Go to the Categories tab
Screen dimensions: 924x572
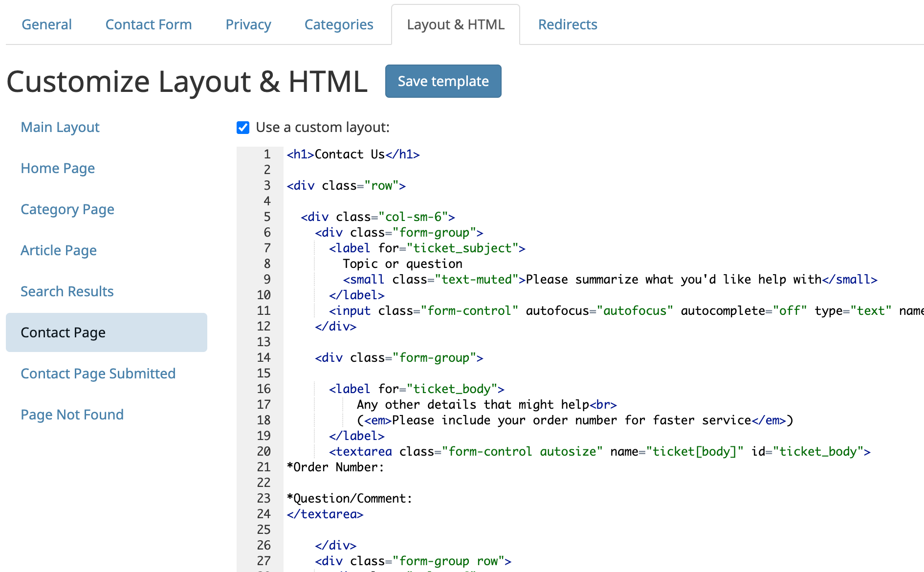point(339,24)
